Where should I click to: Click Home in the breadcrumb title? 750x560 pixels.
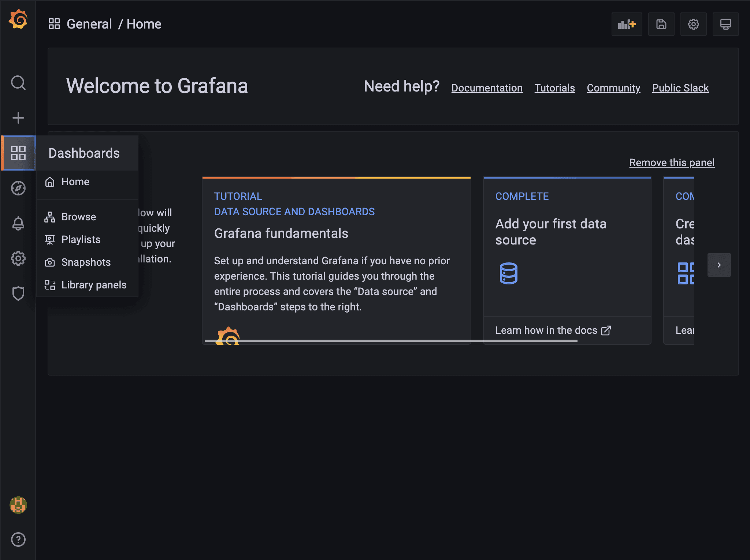point(144,24)
